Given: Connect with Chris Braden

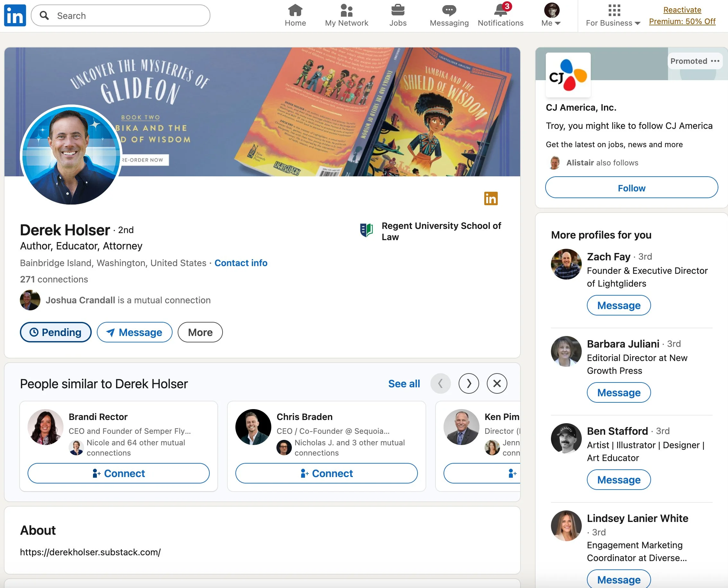Looking at the screenshot, I should (326, 474).
